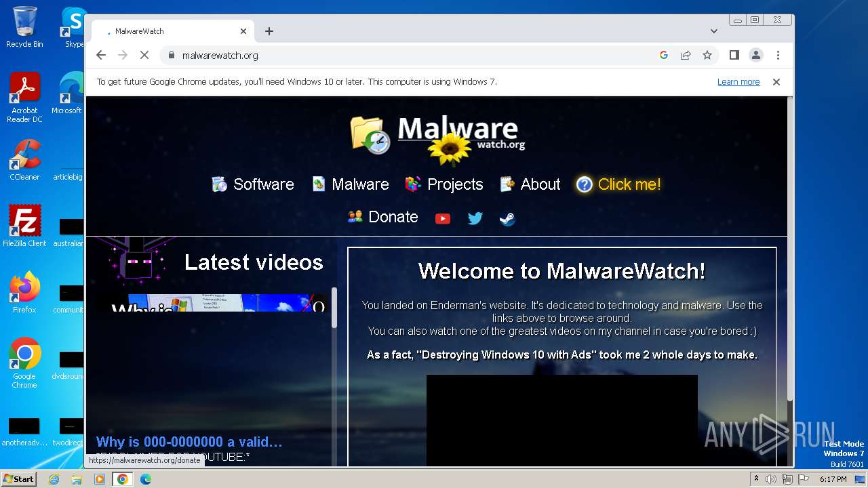
Task: Open Google Chrome desktop shortcut
Action: [x=24, y=363]
